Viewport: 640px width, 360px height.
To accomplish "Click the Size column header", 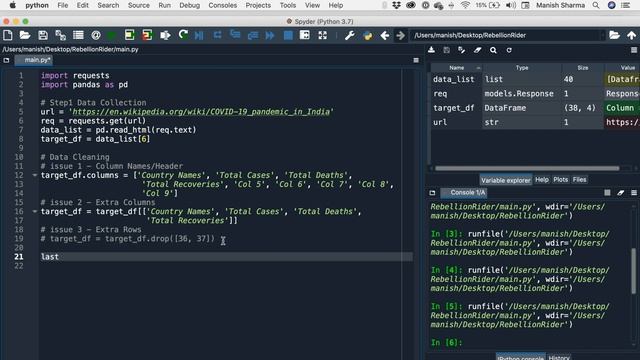I will (x=582, y=68).
